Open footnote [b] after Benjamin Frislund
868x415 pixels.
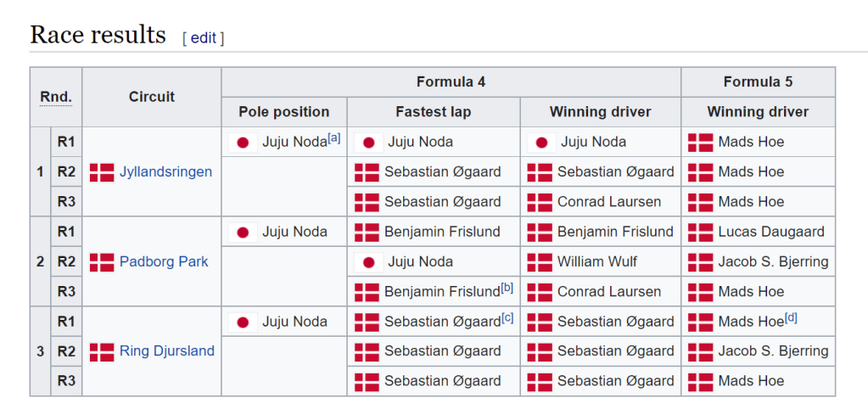pos(507,288)
